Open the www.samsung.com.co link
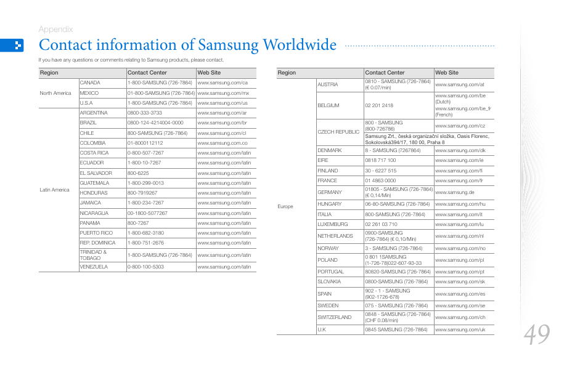Image resolution: width=588 pixels, height=388 pixels. (x=223, y=143)
